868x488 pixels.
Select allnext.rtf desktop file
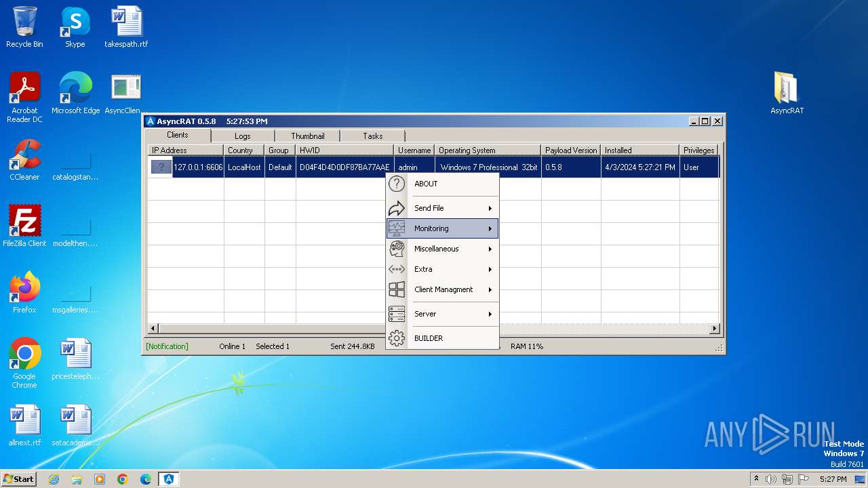click(24, 426)
